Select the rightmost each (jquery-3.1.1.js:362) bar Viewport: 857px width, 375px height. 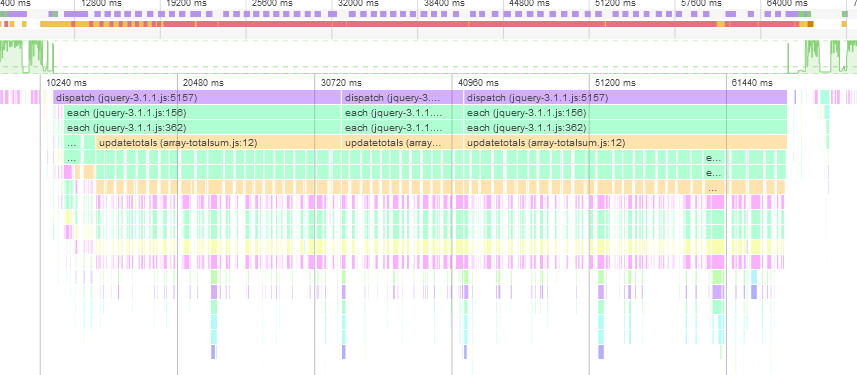(625, 127)
